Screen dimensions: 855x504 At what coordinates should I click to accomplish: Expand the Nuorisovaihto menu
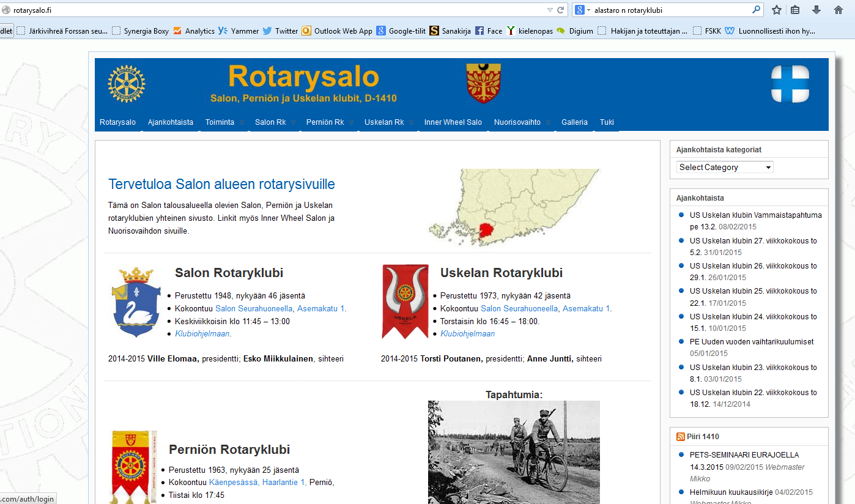pos(522,122)
